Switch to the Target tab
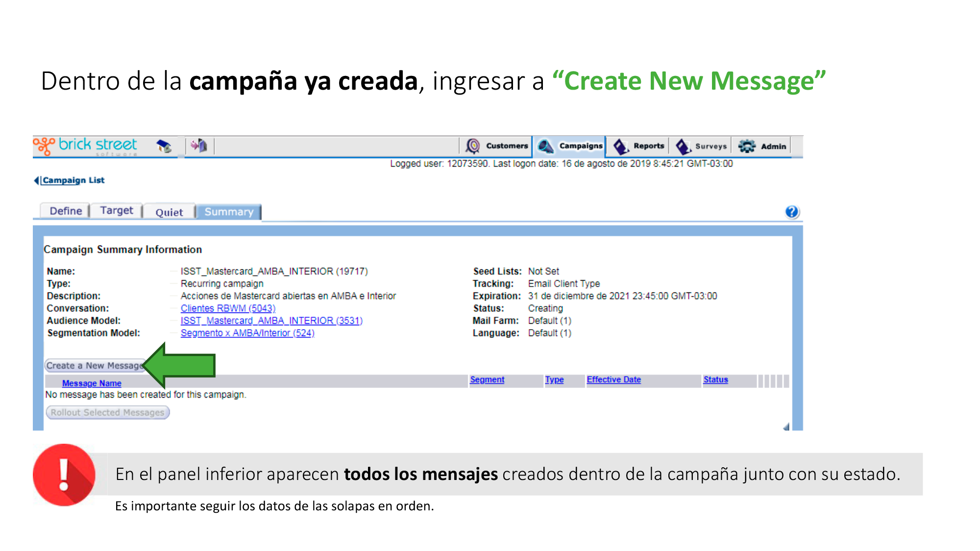 (117, 211)
